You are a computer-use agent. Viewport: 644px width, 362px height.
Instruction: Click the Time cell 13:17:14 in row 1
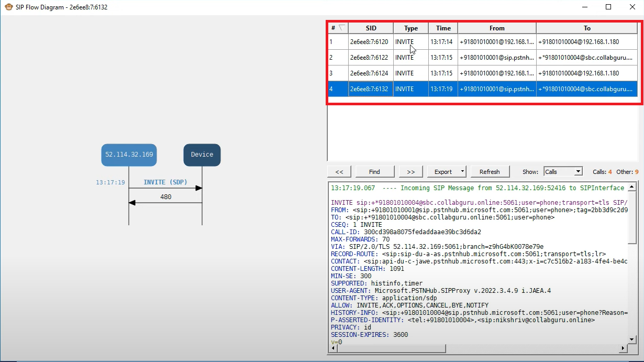(443, 42)
